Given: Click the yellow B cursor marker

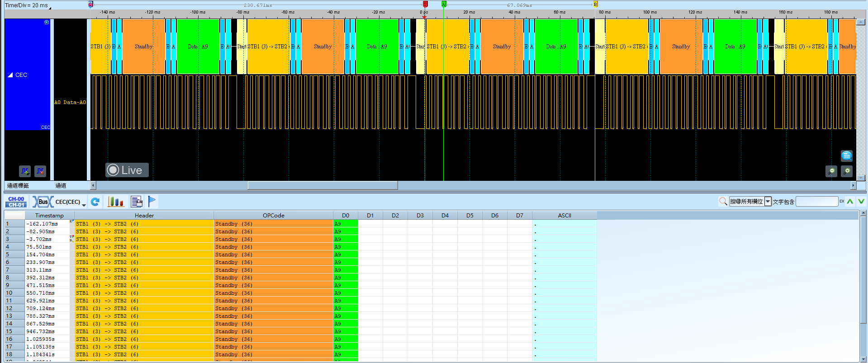Looking at the screenshot, I should [595, 4].
